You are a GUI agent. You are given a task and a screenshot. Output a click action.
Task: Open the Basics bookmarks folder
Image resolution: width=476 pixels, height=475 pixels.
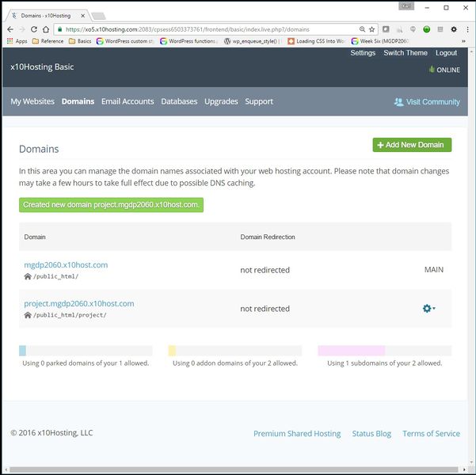(x=80, y=41)
